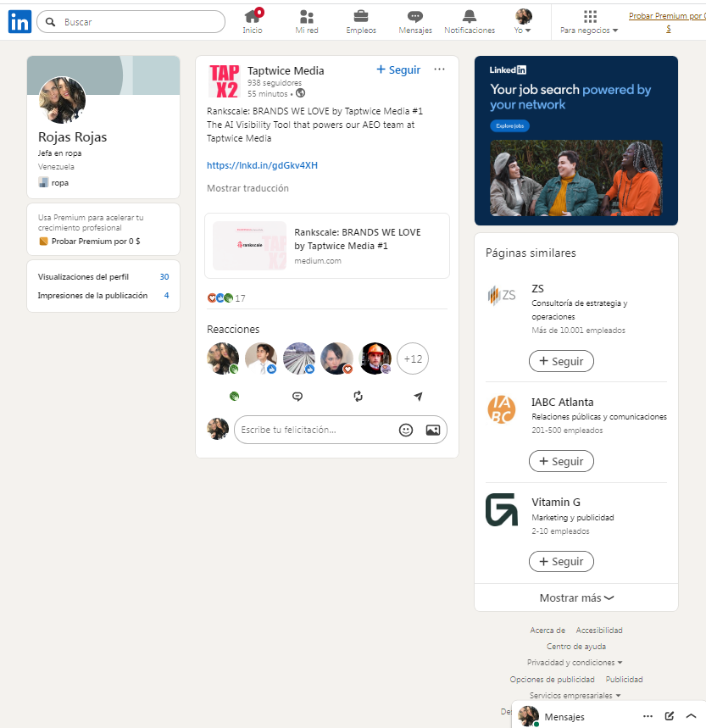The width and height of the screenshot is (706, 728).
Task: Open the Taptwice Media page name
Action: [x=286, y=70]
